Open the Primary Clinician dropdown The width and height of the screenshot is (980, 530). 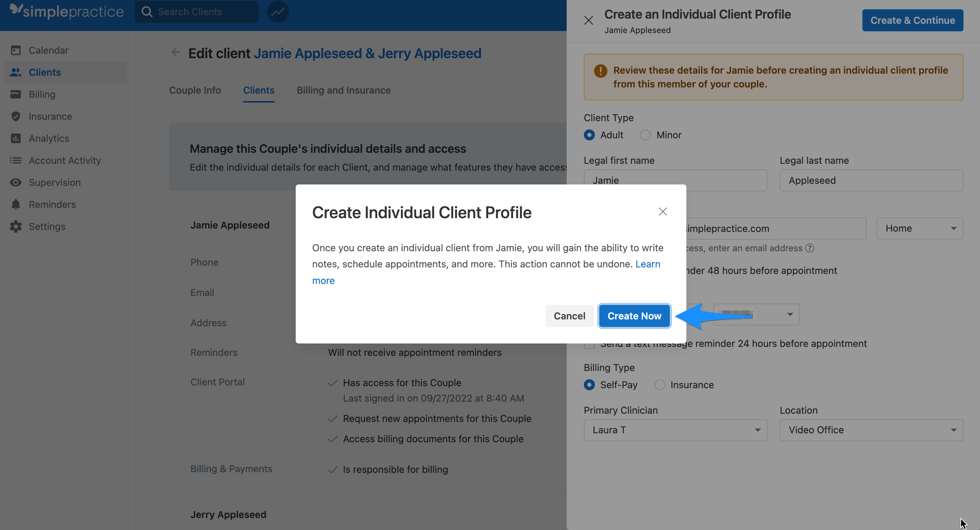coord(675,430)
